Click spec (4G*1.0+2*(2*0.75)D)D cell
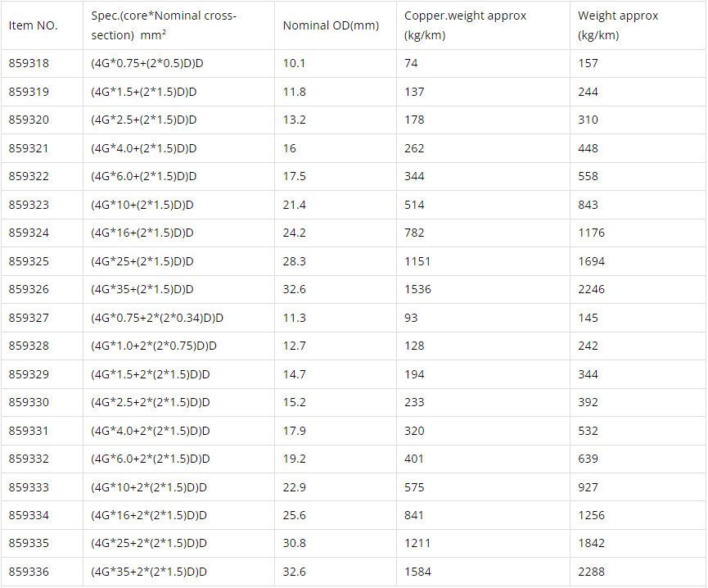 (154, 346)
